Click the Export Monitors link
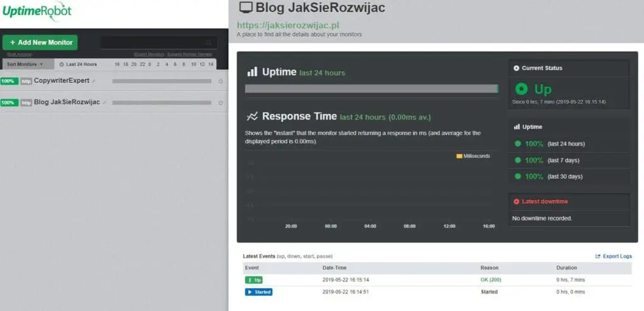644x311 pixels. (149, 54)
